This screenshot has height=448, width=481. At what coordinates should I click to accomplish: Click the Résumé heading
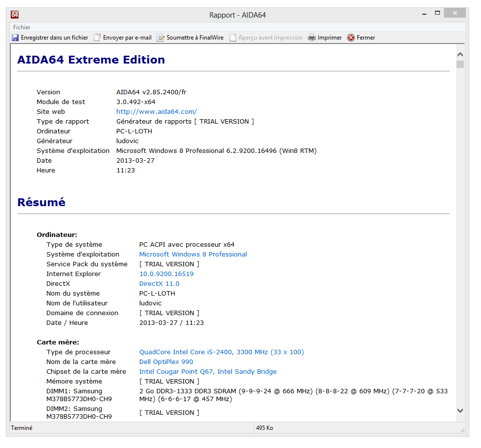[x=42, y=202]
